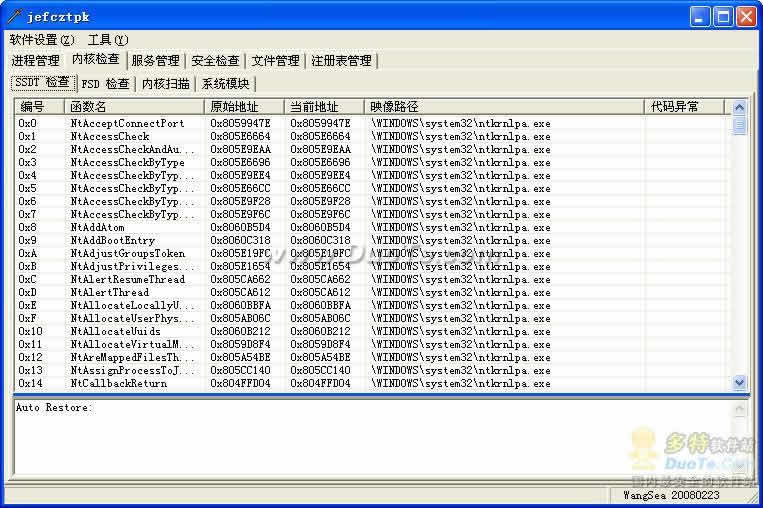Click current address 0x805CC140

tap(320, 370)
